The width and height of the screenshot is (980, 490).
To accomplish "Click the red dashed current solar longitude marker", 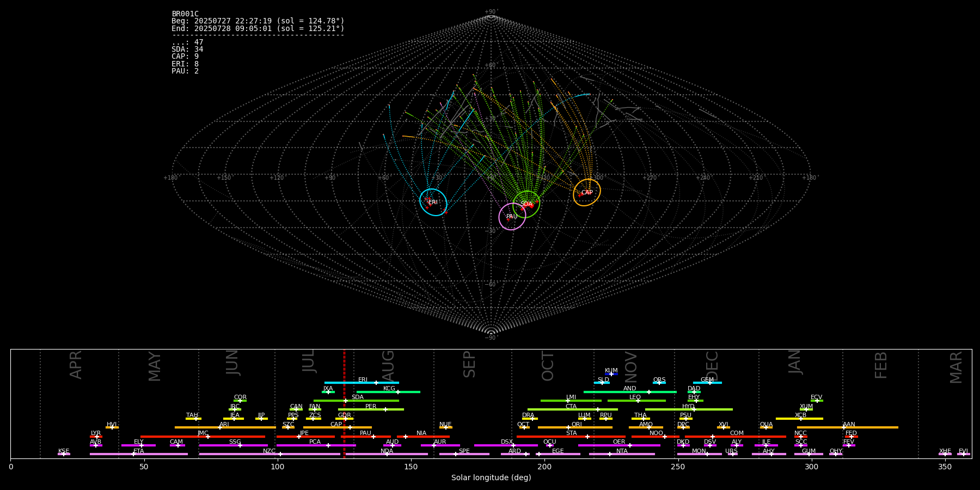I will coord(344,403).
